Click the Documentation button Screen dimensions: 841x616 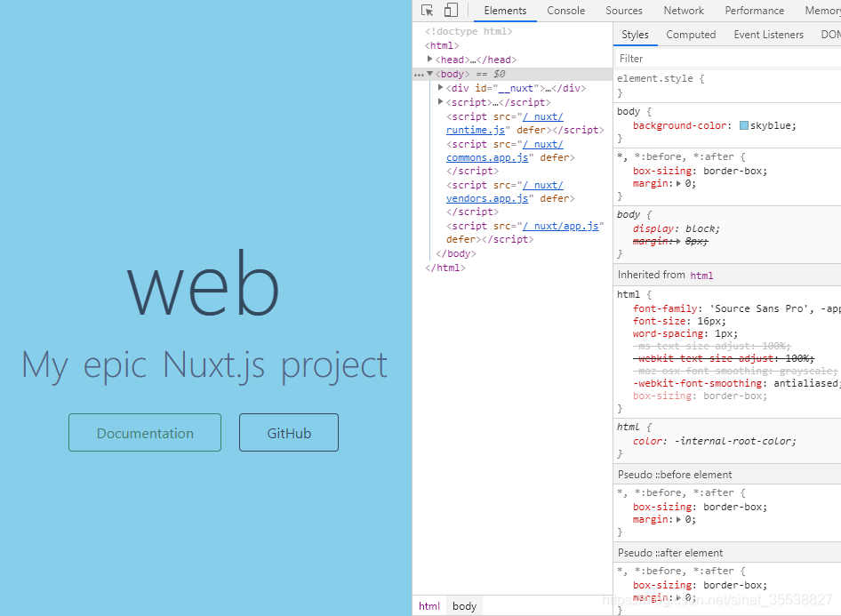(144, 432)
